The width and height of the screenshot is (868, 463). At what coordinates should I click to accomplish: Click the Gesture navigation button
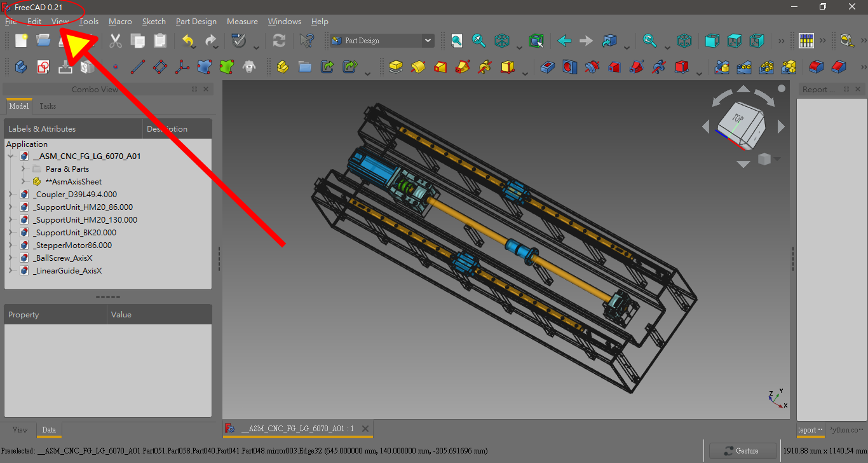(x=743, y=451)
